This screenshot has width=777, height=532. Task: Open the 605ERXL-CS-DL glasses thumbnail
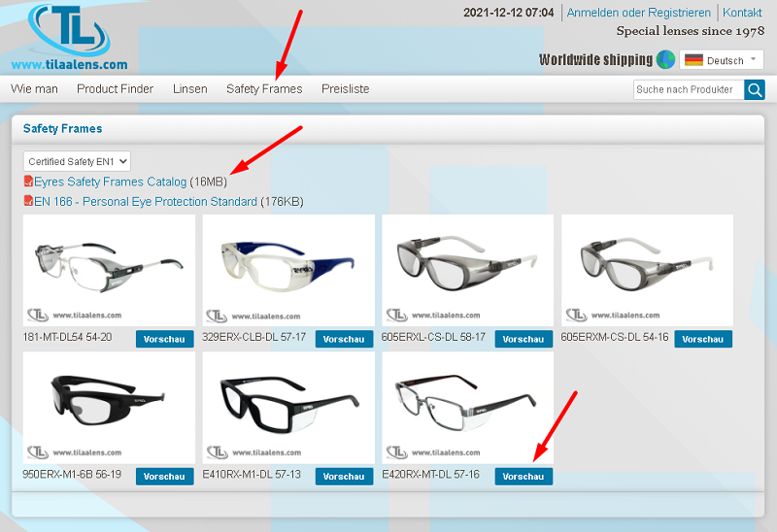[x=468, y=271]
